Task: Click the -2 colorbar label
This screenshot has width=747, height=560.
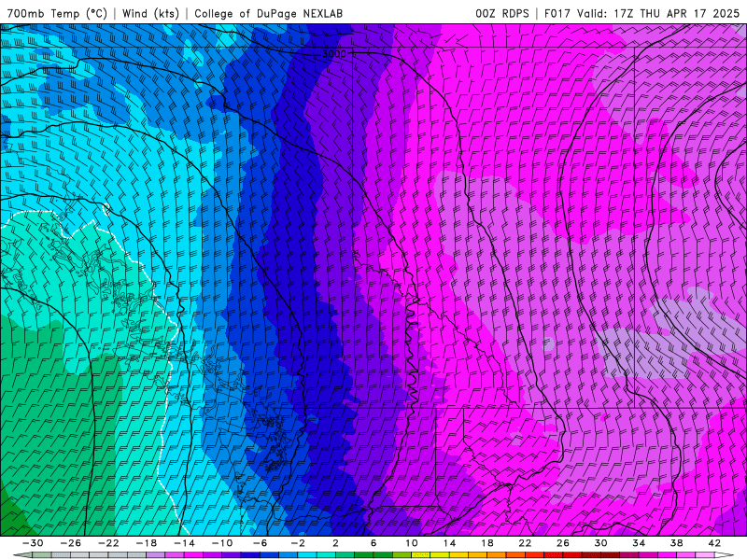Action: [x=298, y=543]
